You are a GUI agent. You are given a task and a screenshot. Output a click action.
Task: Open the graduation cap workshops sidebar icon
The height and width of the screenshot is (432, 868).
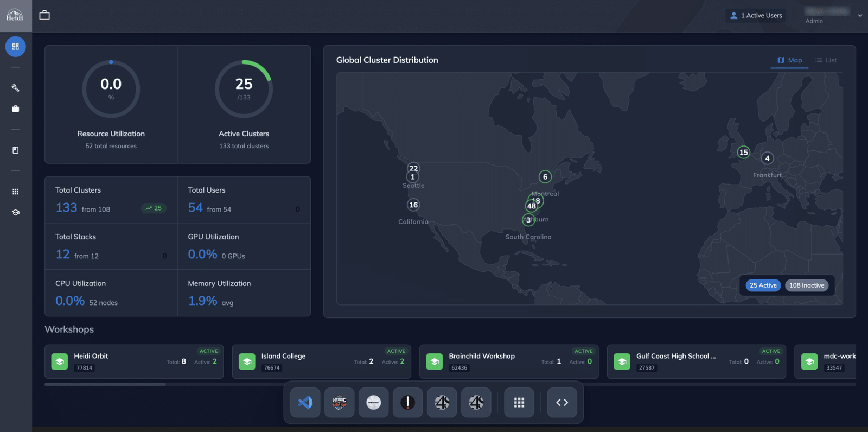coord(15,212)
